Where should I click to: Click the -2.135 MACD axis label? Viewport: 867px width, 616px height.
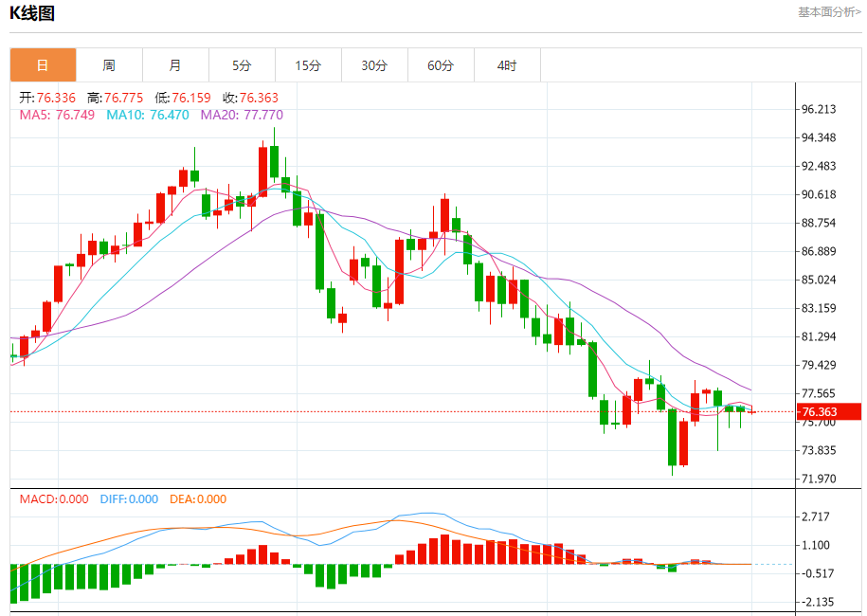tap(816, 602)
